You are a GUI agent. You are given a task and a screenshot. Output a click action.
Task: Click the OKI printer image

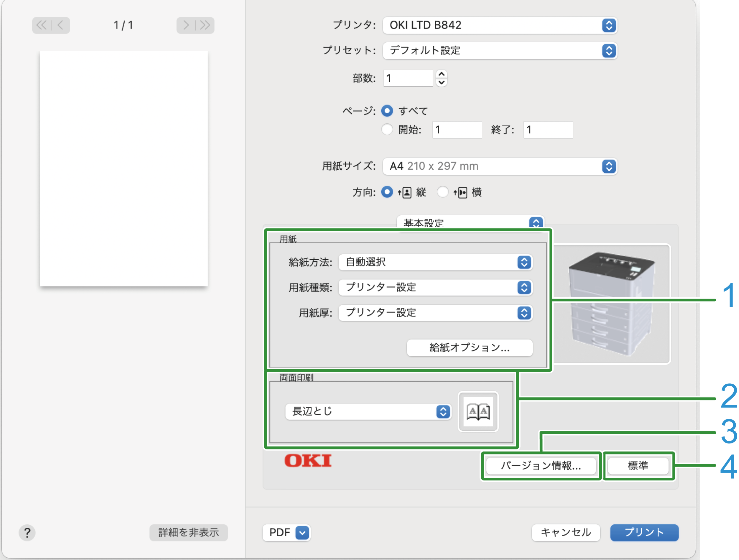point(611,304)
